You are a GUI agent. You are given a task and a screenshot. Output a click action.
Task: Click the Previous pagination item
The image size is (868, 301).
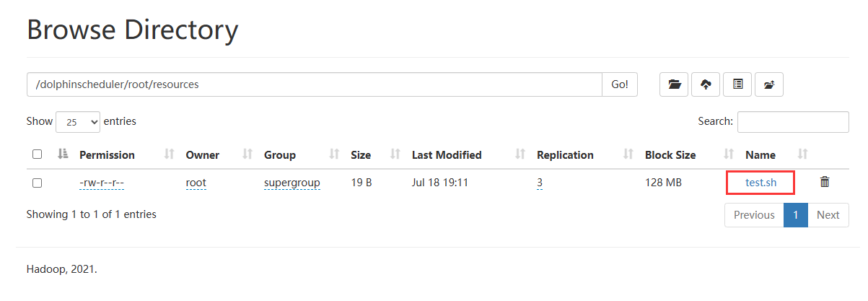(x=754, y=215)
